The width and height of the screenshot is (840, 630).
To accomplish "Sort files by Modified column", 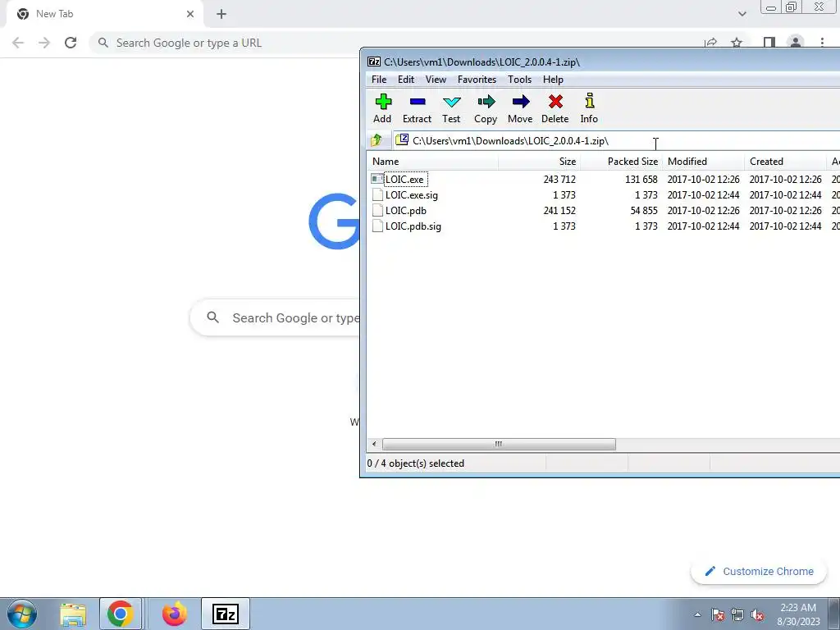I will click(703, 162).
